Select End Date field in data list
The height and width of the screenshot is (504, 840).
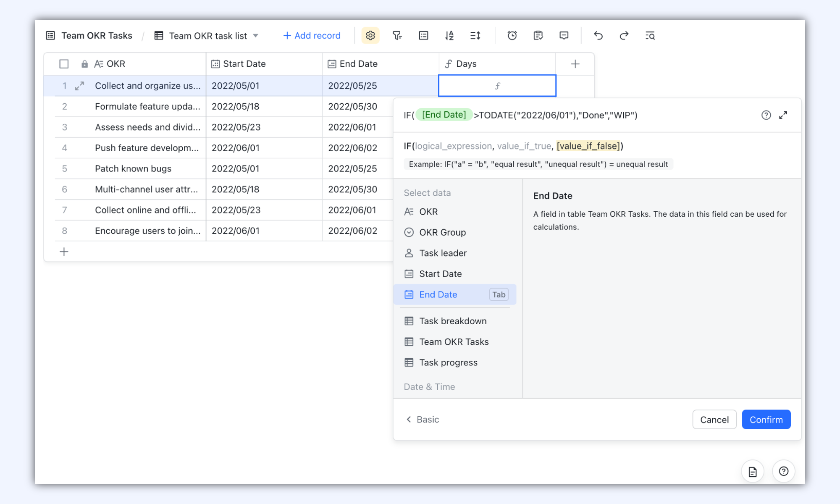click(x=455, y=294)
